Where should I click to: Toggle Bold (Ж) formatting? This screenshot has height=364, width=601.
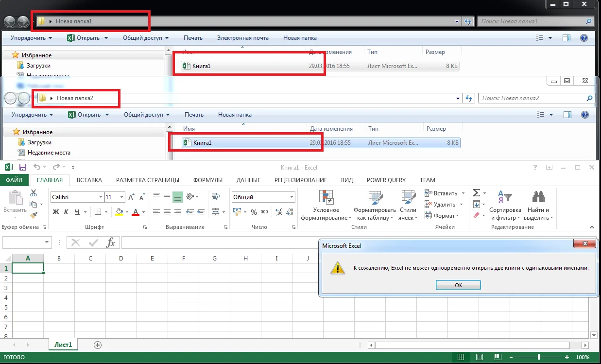tap(55, 212)
